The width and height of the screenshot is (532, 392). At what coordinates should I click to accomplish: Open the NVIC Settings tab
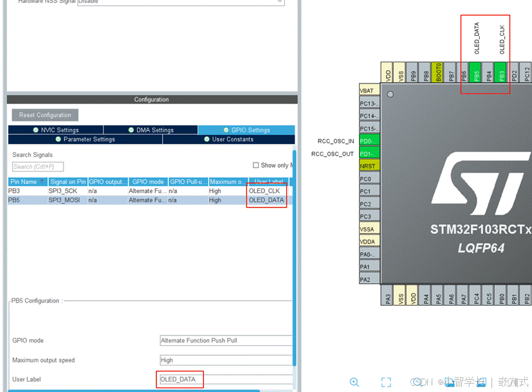[55, 130]
